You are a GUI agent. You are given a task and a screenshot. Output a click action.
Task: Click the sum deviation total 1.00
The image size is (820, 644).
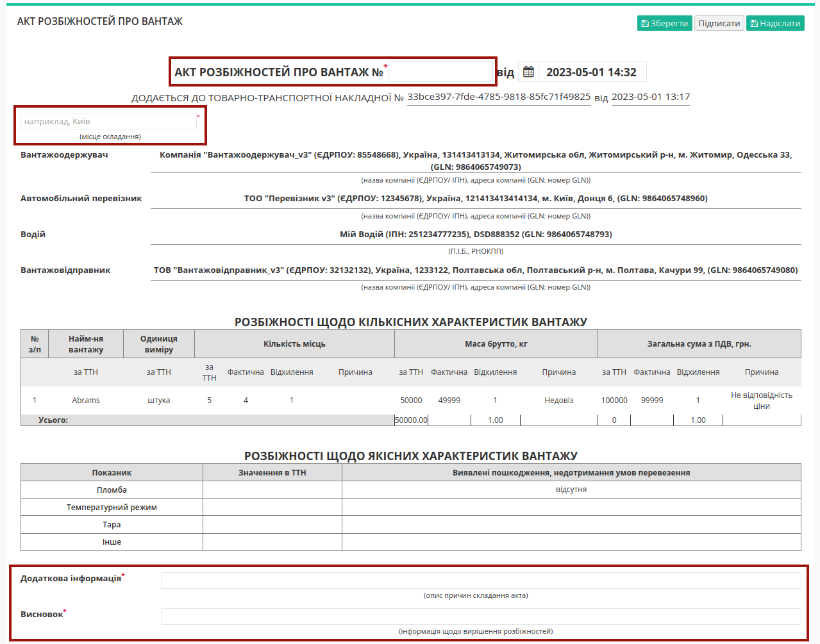[698, 420]
